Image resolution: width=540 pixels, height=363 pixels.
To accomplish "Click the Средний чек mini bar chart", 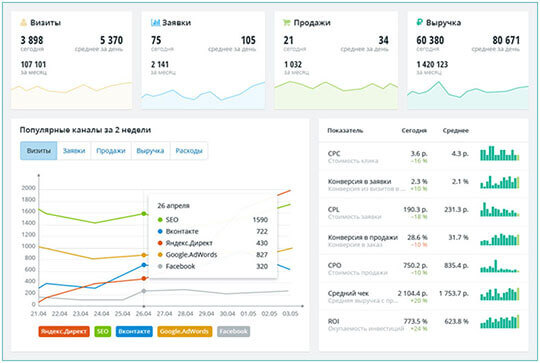I will (x=500, y=294).
